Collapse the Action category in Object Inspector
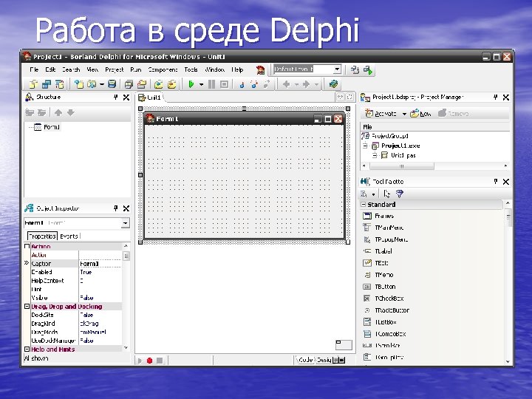Viewport: 532px width, 399px height. [27, 246]
